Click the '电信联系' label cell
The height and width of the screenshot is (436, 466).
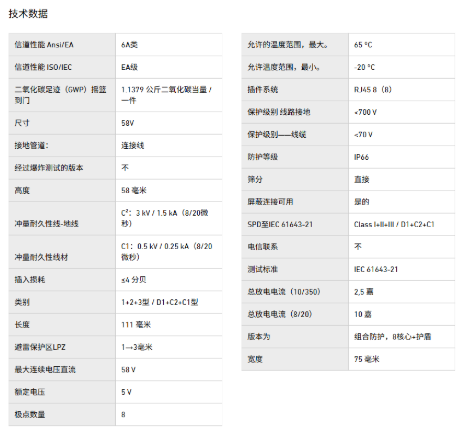point(295,247)
